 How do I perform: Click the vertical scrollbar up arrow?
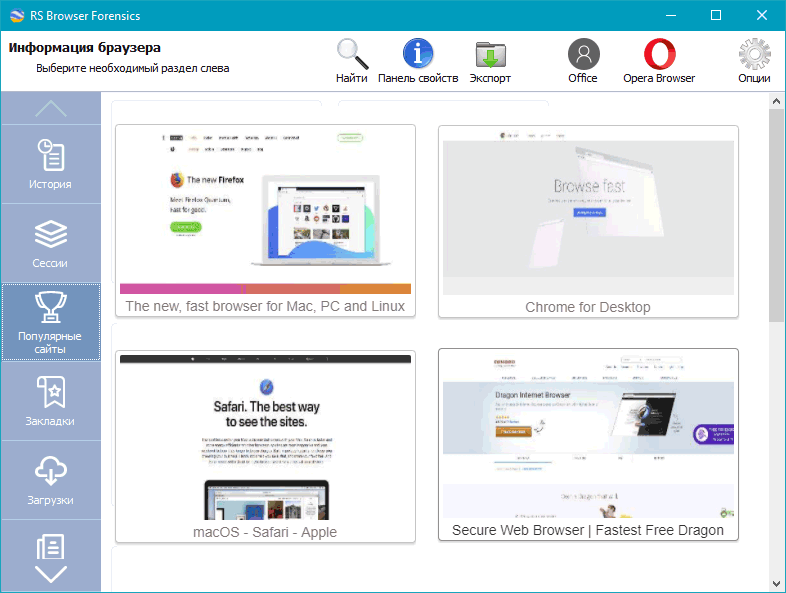pos(776,101)
